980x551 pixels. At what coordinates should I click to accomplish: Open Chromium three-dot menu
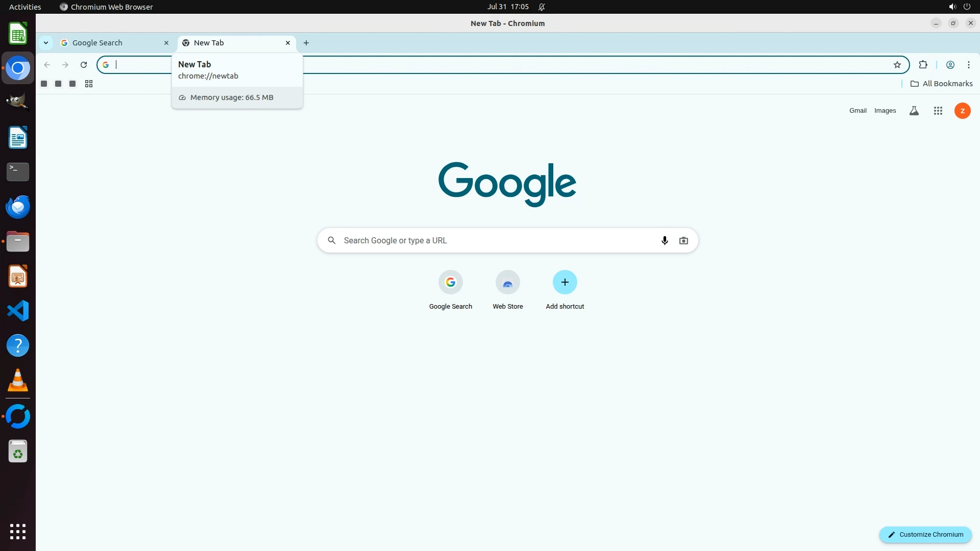pos(969,65)
